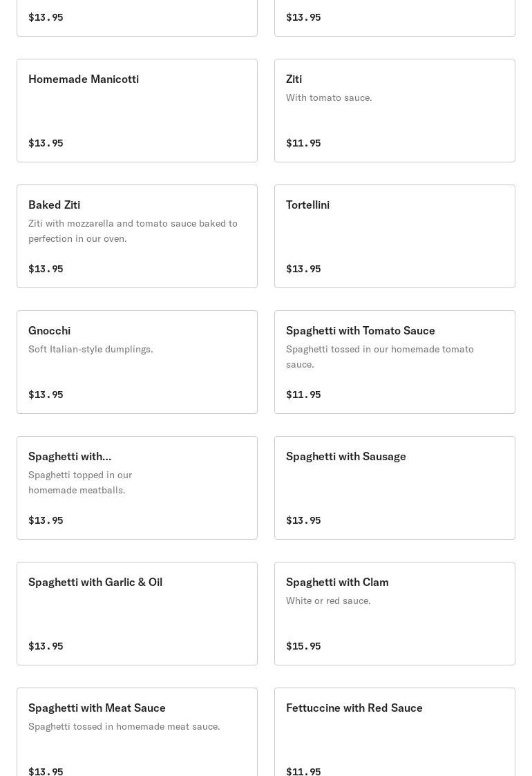This screenshot has height=776, width=532.
Task: Click the 'White or red sauce' description
Action: pyautogui.click(x=328, y=601)
